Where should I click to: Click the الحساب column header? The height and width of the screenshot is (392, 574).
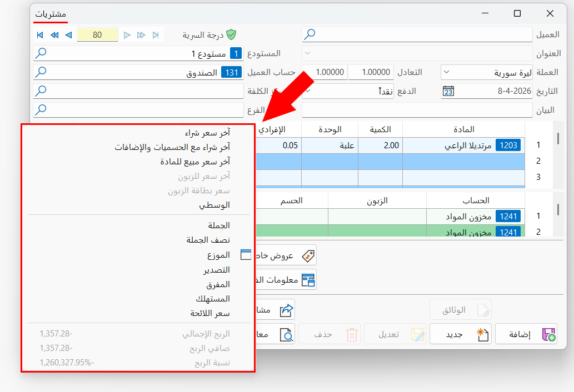click(476, 201)
